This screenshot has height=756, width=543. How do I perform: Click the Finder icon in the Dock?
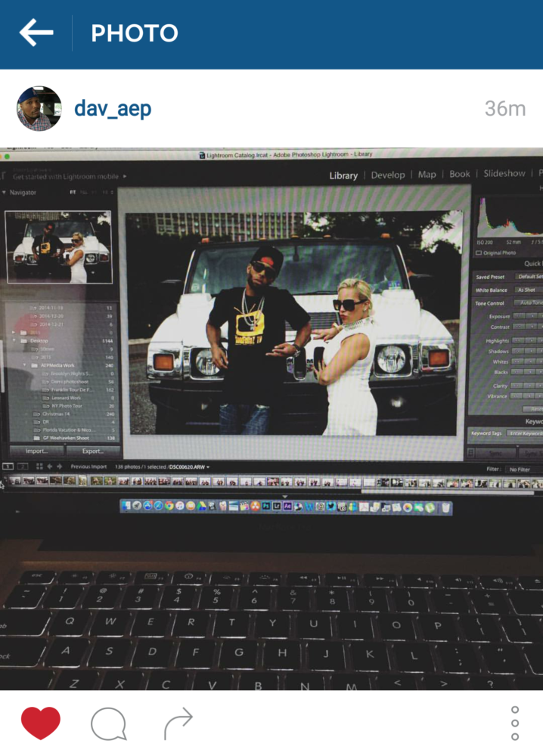click(126, 506)
